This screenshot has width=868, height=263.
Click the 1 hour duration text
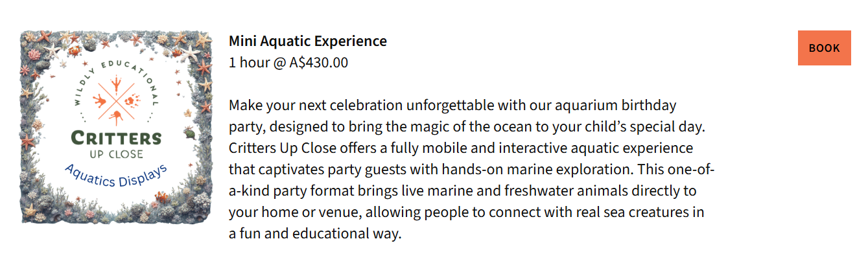click(x=249, y=63)
